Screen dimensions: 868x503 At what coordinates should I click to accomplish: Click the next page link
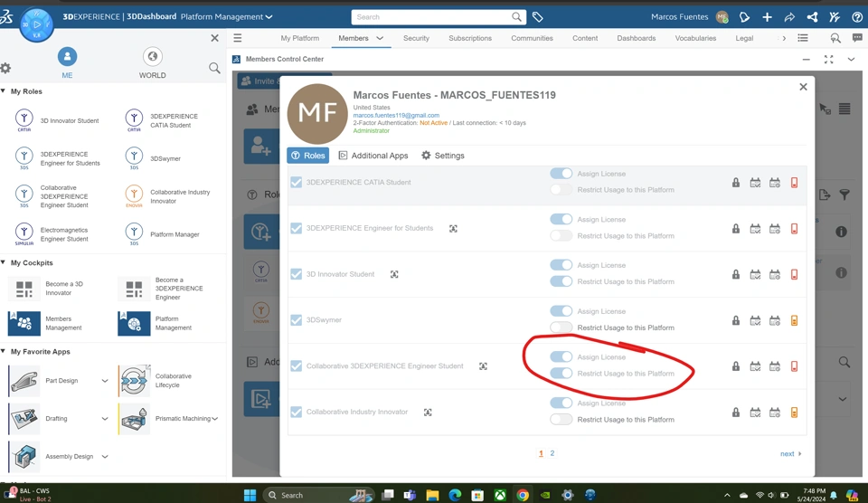(790, 454)
